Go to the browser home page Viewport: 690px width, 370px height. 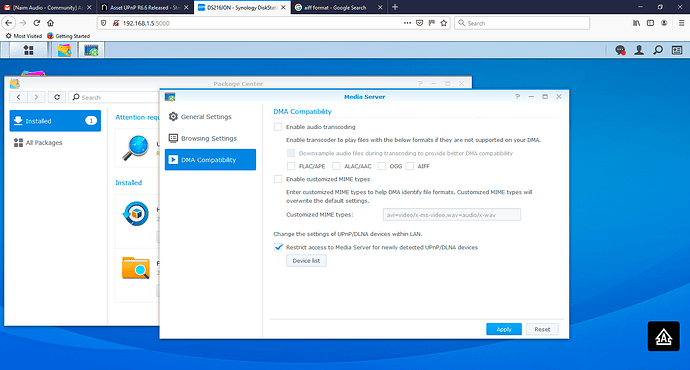[51, 23]
